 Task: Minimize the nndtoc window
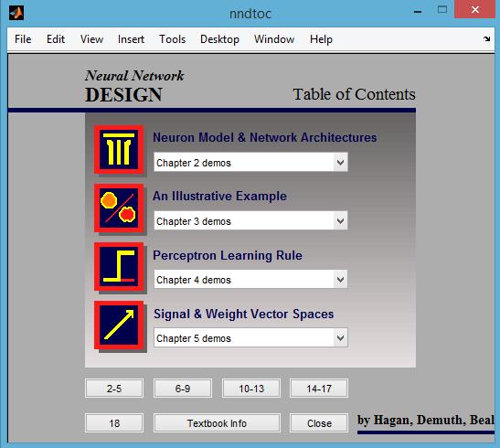[418, 12]
